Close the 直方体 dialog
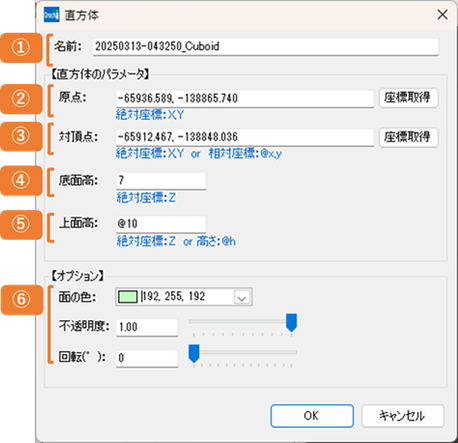The width and height of the screenshot is (458, 443). click(442, 15)
